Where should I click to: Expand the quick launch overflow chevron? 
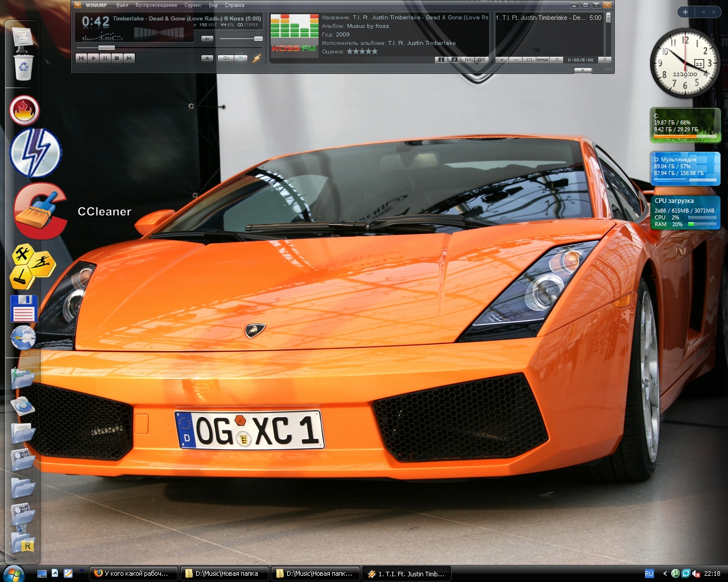[x=81, y=570]
